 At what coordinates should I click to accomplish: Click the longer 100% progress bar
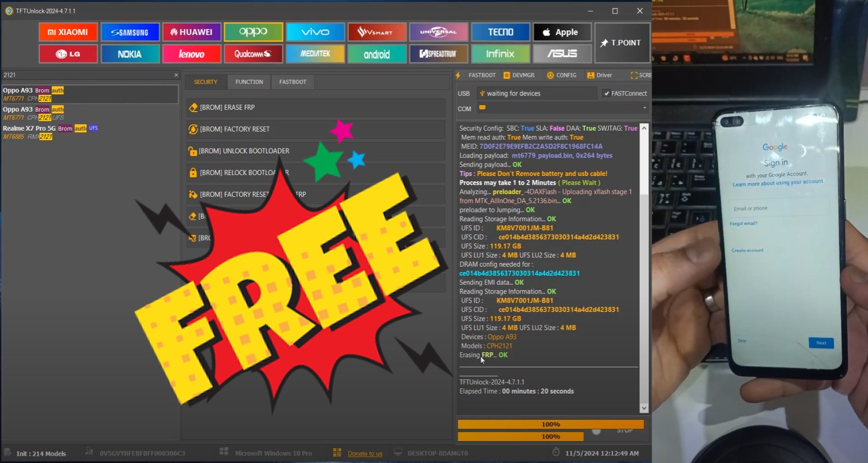click(551, 424)
